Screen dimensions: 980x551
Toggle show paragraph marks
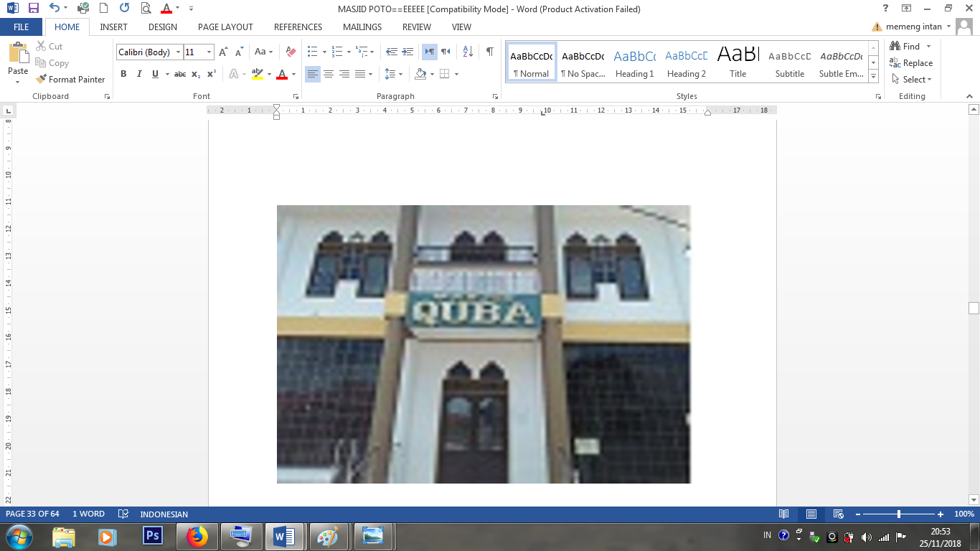click(489, 52)
